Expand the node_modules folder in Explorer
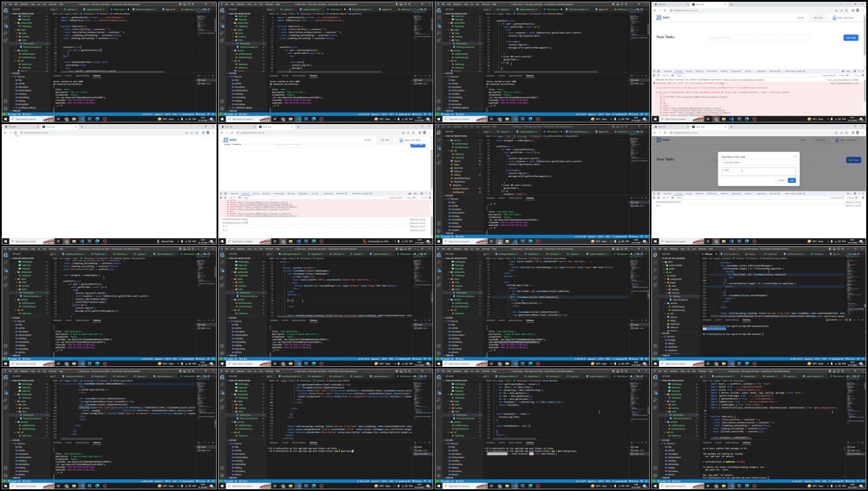Viewport: 868px width, 491px height. point(675,265)
